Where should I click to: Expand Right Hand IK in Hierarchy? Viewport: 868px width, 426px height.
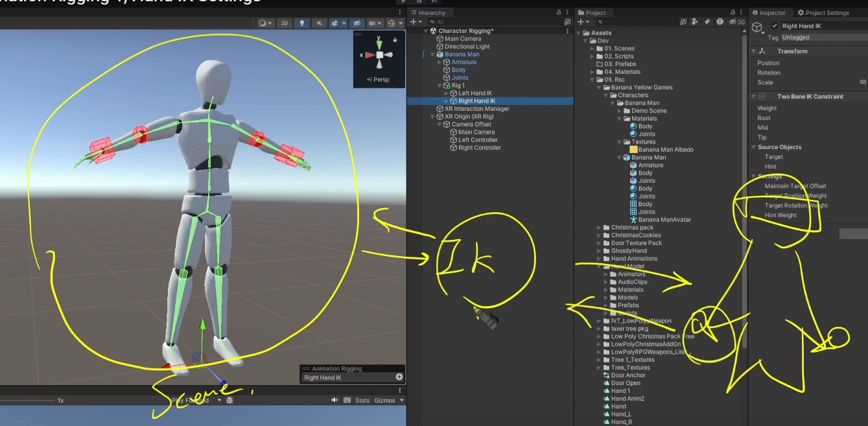447,101
